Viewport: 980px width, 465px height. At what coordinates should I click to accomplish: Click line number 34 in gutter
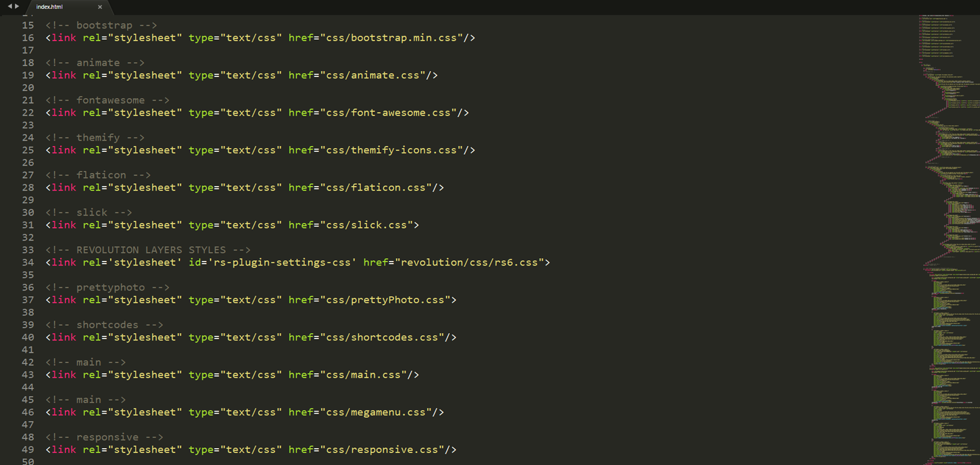click(28, 262)
